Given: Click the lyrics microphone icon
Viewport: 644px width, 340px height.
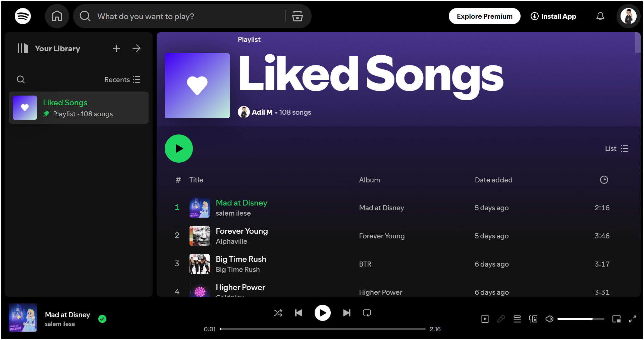Looking at the screenshot, I should pos(501,319).
